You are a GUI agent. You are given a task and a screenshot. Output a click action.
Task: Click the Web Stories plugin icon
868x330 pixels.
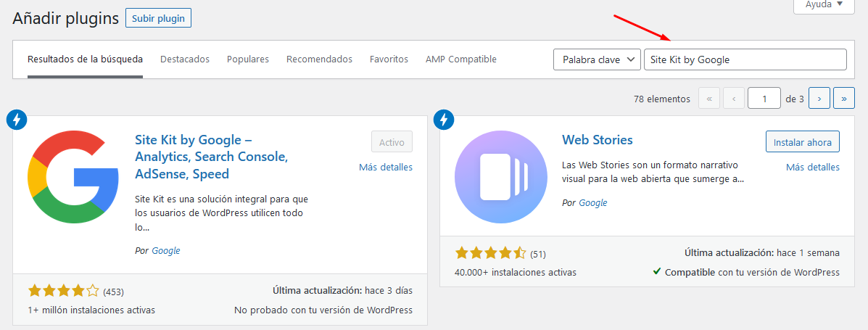[x=501, y=177]
